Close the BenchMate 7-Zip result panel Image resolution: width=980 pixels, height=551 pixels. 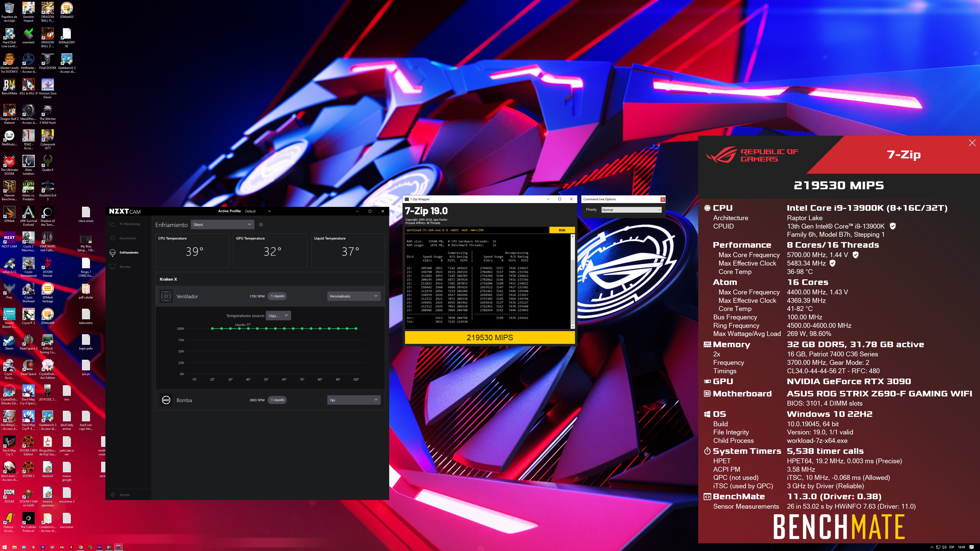coord(972,143)
